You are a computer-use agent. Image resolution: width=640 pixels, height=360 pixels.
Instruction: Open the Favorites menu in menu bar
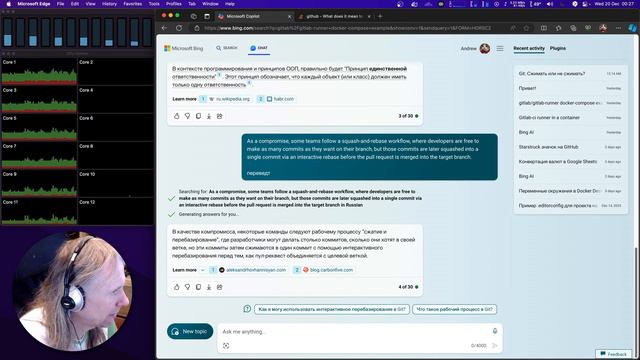pos(133,4)
